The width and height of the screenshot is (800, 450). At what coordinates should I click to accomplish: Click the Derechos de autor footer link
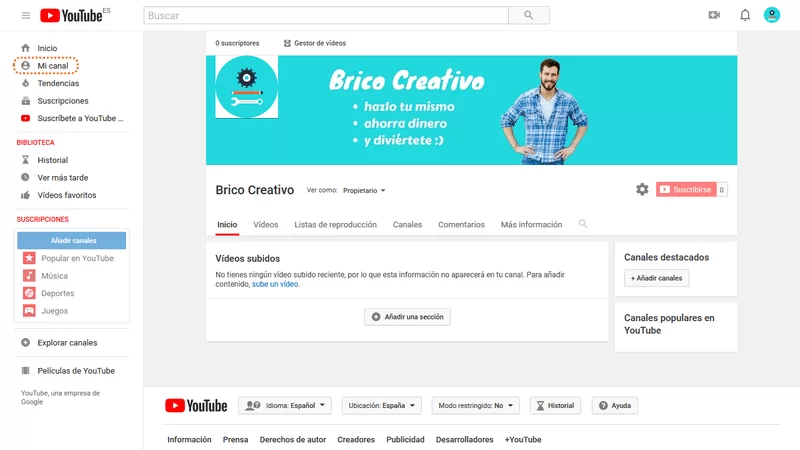(x=293, y=440)
